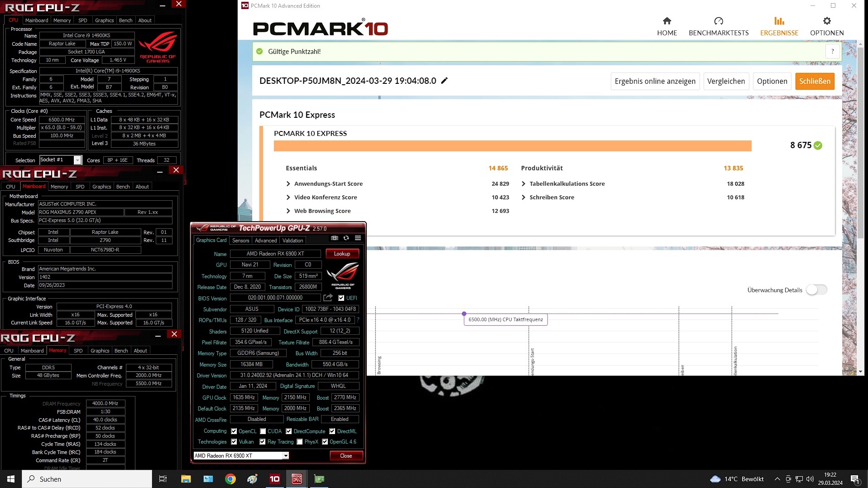Open network icon in system tray
Image resolution: width=868 pixels, height=488 pixels.
point(799,479)
